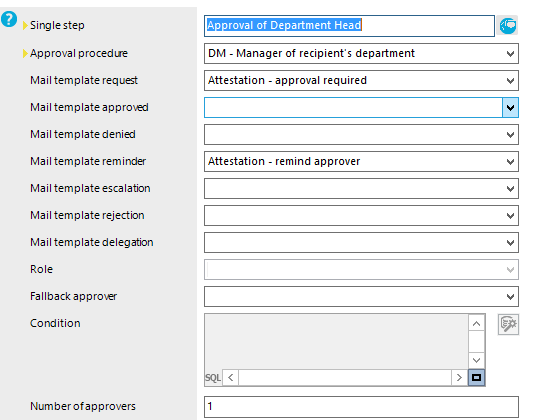Viewport: 539px width, 420px height.
Task: Open the translation icon beside Single step
Action: (x=508, y=26)
